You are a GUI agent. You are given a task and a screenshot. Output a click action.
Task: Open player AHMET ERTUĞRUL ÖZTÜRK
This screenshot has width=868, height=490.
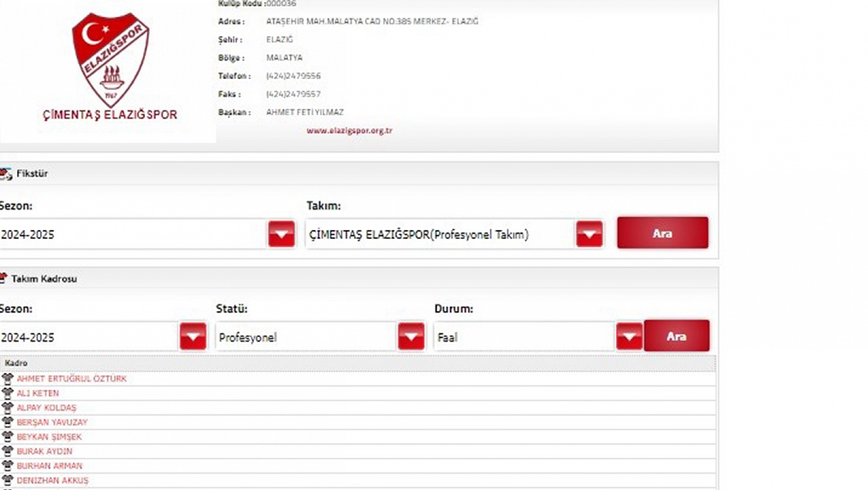(72, 379)
